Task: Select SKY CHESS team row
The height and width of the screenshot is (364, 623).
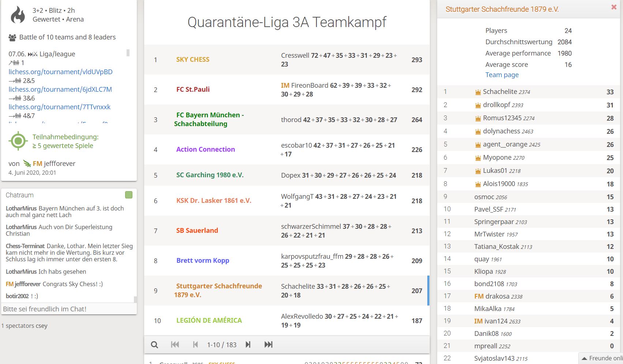Action: click(x=287, y=60)
